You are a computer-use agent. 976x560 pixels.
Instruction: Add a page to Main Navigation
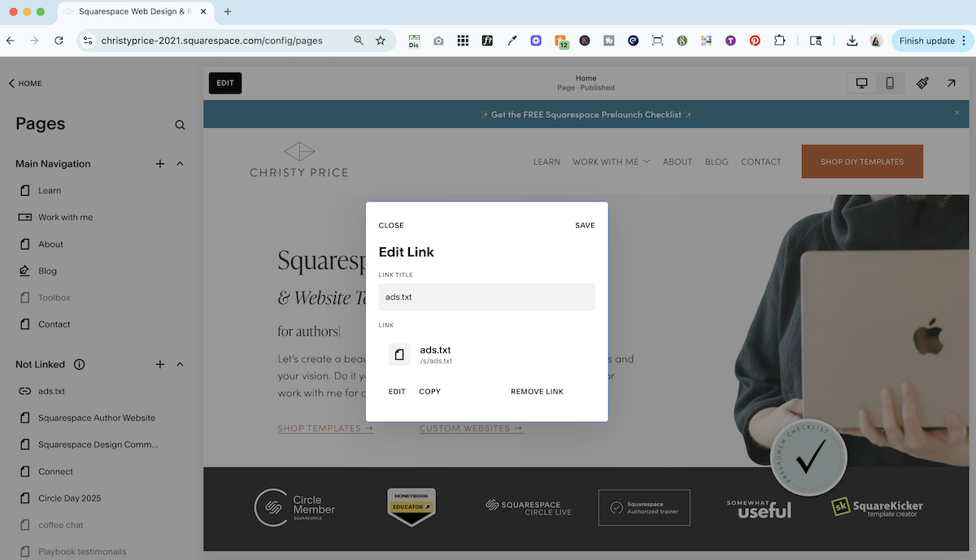tap(160, 163)
